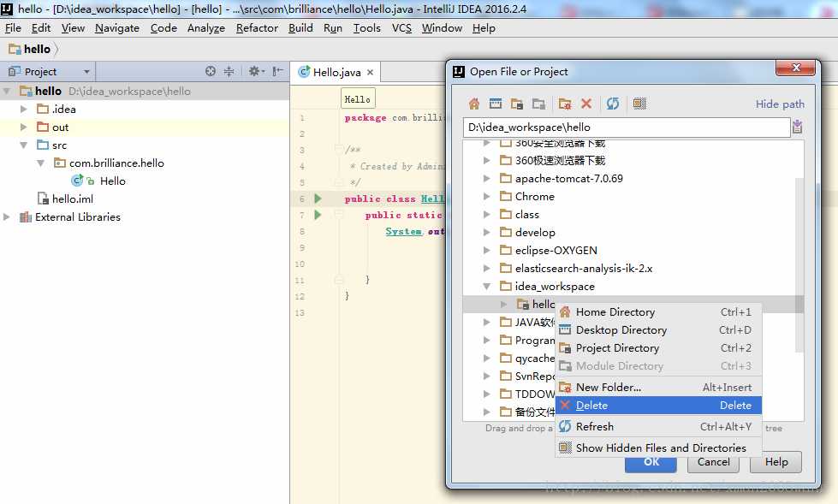Screen dimensions: 838x504
Task: Click Hide path link in dialog
Action: (780, 104)
